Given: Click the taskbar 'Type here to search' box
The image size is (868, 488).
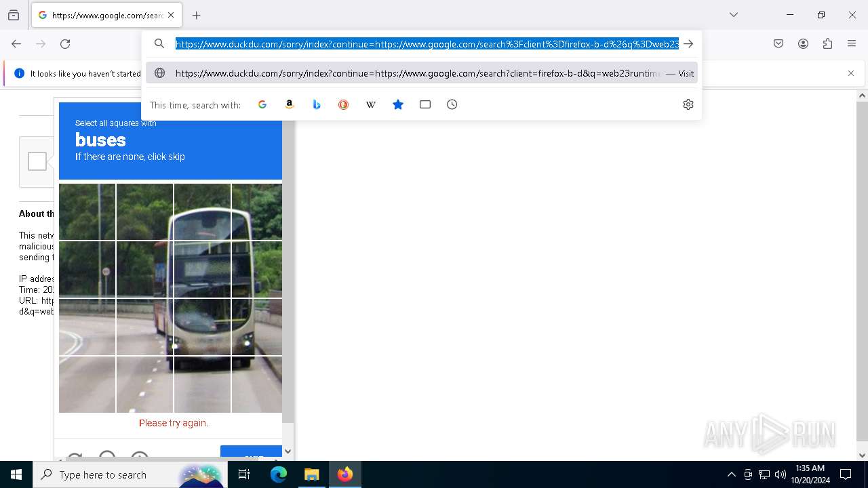Looking at the screenshot, I should [129, 474].
